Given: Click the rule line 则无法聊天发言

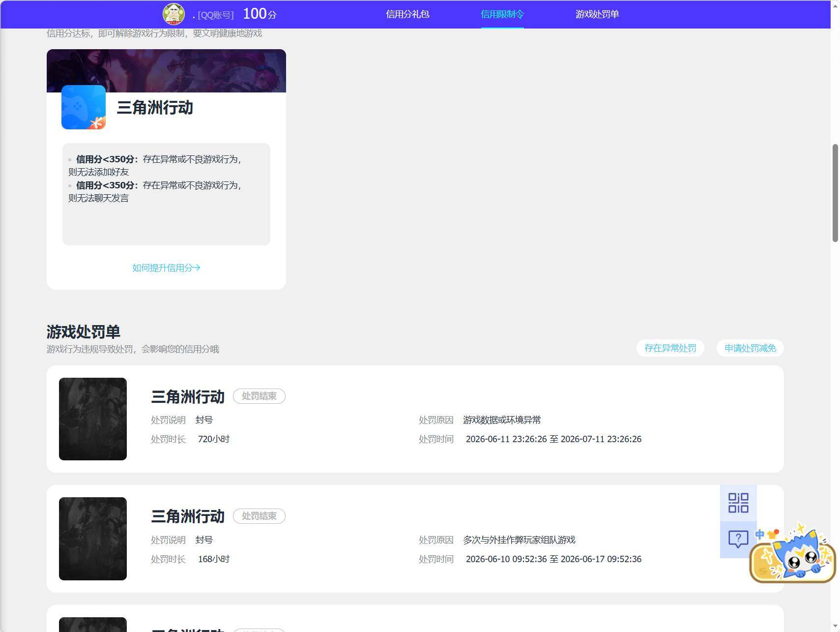Looking at the screenshot, I should click(x=98, y=198).
